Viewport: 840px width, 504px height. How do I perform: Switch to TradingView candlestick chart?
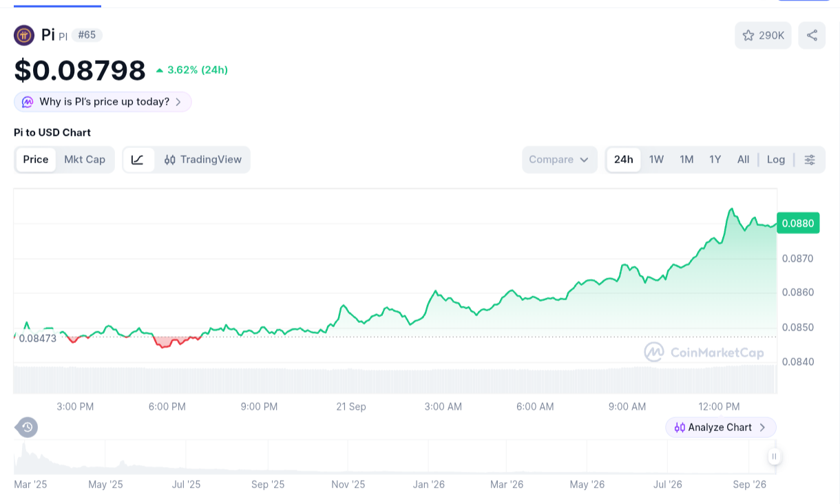click(203, 160)
